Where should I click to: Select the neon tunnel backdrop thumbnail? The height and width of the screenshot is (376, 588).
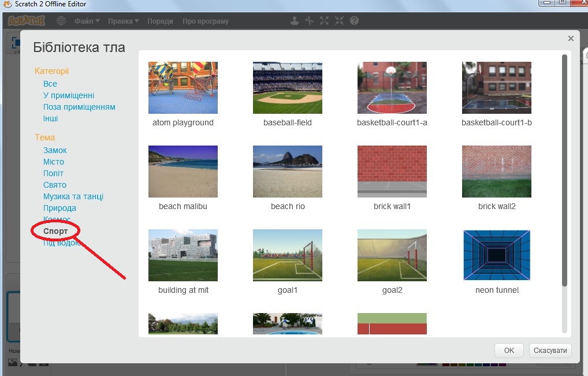click(x=497, y=255)
